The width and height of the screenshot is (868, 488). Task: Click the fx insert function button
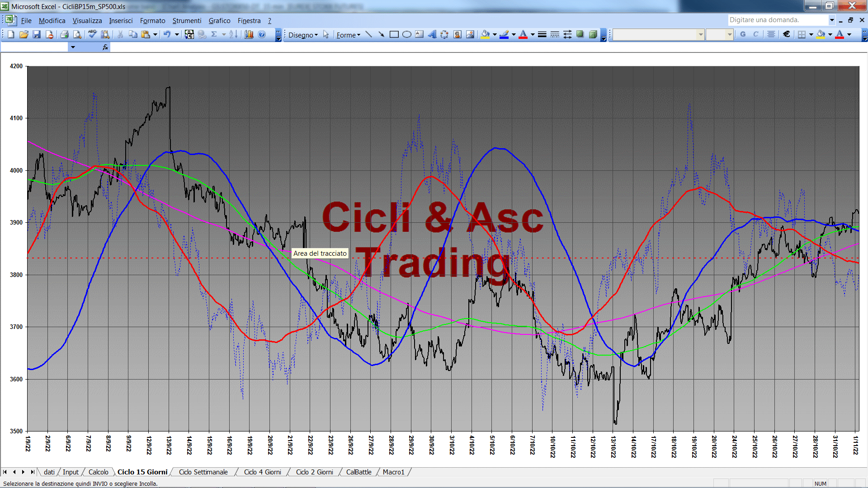[x=105, y=47]
